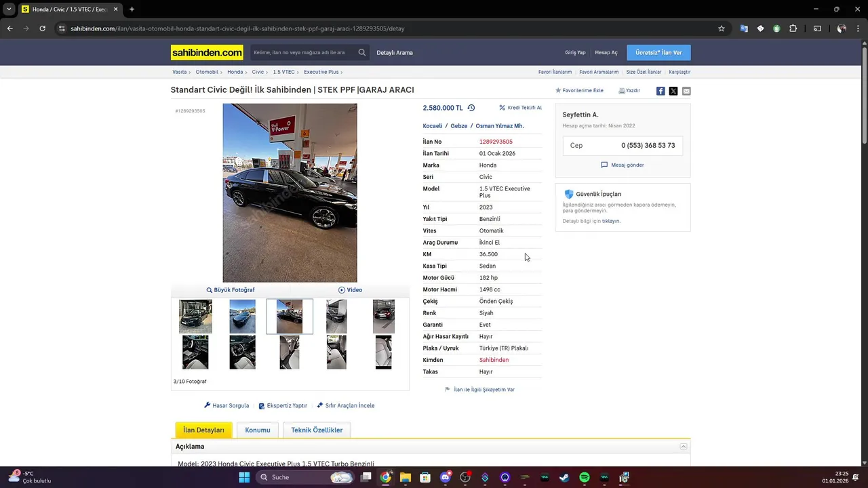Open Büyük Fotoğraf view
This screenshot has width=868, height=488.
click(x=231, y=290)
